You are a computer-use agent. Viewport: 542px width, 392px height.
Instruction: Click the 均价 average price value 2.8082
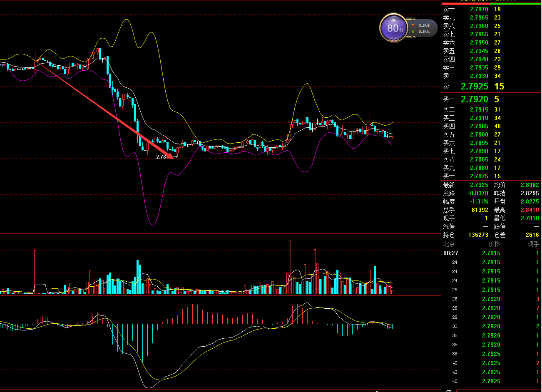pyautogui.click(x=530, y=185)
